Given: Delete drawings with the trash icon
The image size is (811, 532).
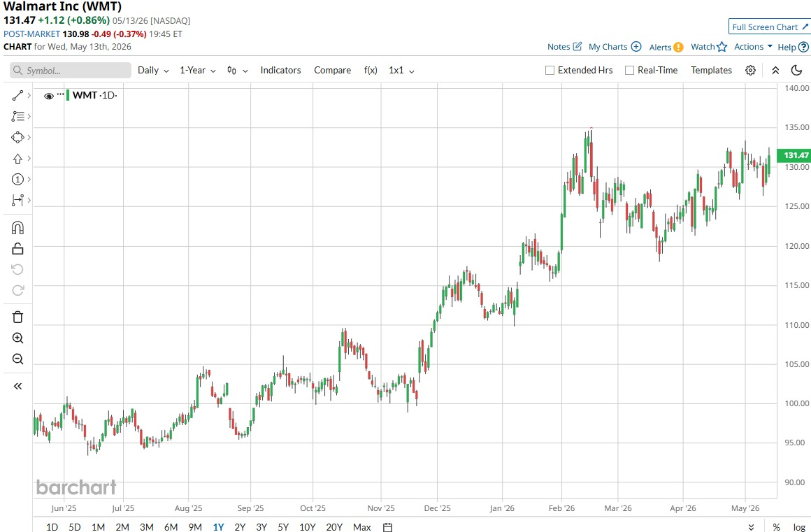Looking at the screenshot, I should pos(17,317).
